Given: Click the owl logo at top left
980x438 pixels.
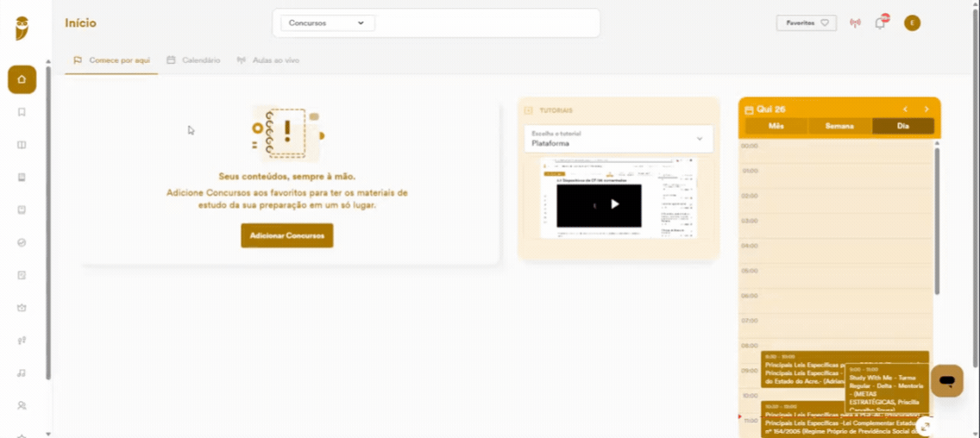Looking at the screenshot, I should click(x=22, y=28).
